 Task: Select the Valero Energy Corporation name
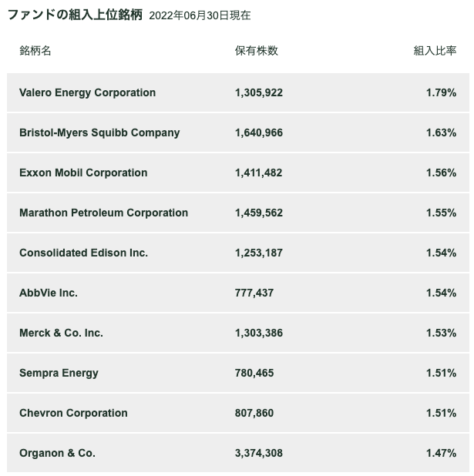(x=87, y=92)
